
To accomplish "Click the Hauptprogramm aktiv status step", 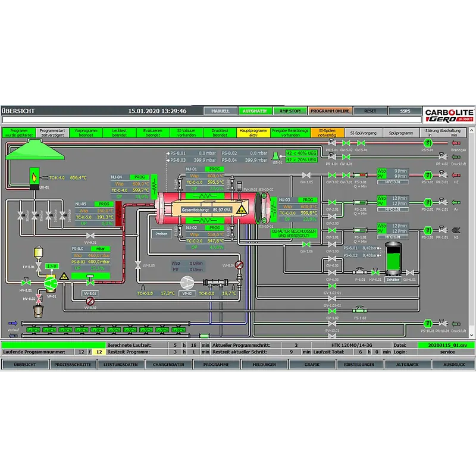I will (x=253, y=133).
